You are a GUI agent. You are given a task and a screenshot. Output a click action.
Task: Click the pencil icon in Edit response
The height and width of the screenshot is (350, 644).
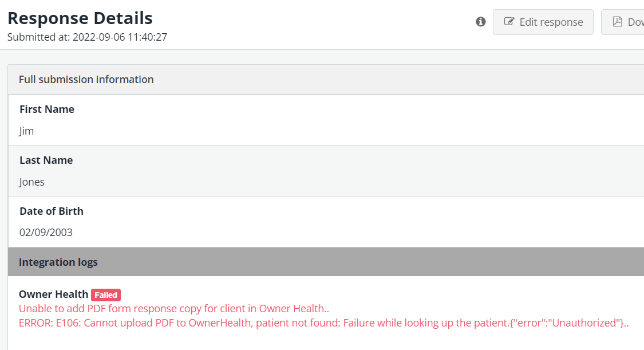[509, 21]
